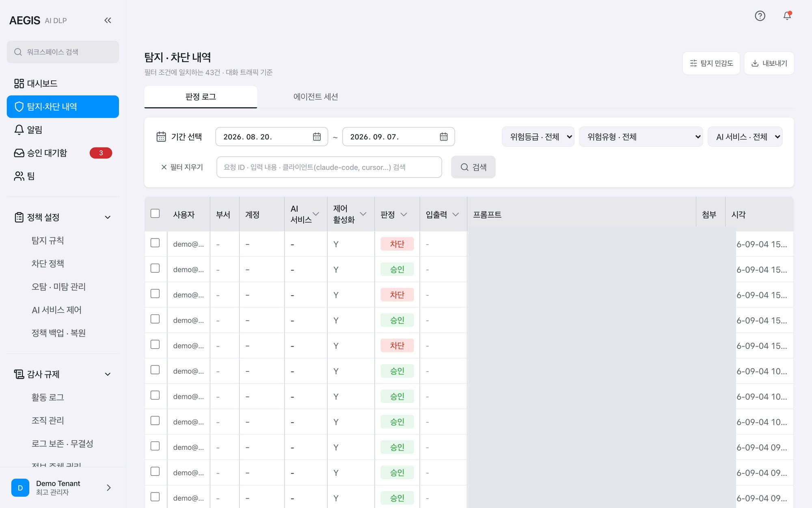Open the 입출력 column filter chevron
The height and width of the screenshot is (508, 812).
pyautogui.click(x=456, y=215)
